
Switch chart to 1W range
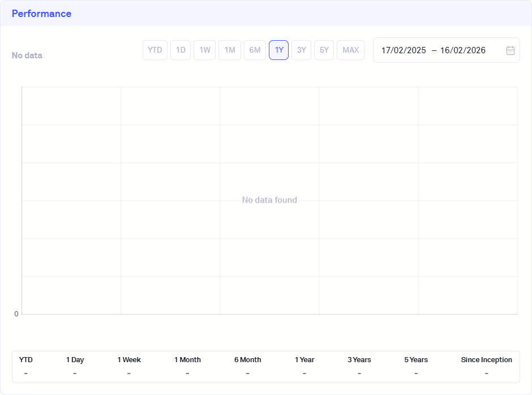(x=205, y=50)
